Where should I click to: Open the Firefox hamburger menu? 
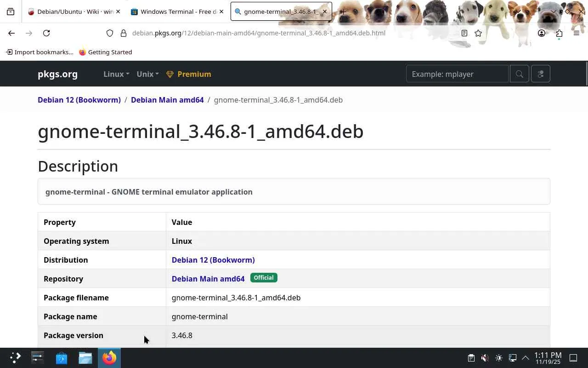577,33
